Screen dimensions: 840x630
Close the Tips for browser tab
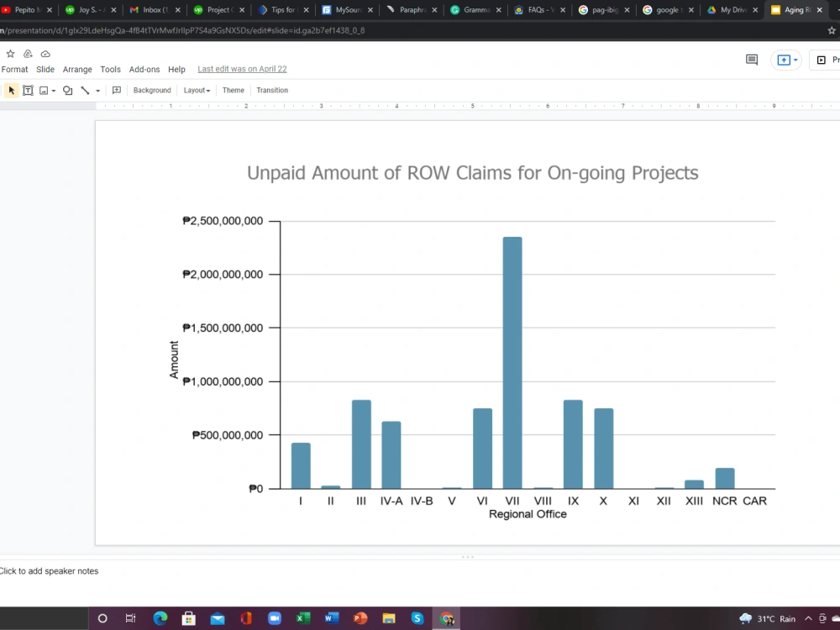tap(306, 9)
